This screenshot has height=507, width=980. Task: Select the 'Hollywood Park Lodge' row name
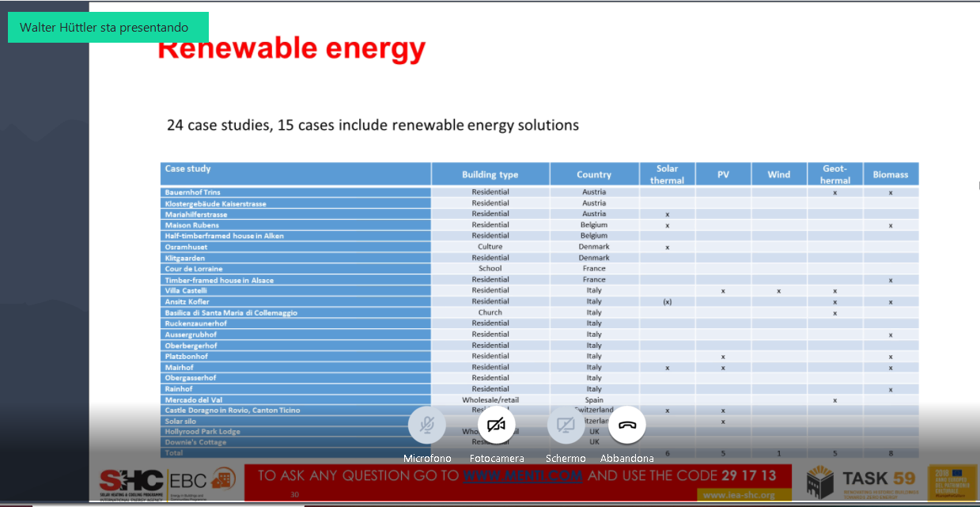(x=202, y=432)
